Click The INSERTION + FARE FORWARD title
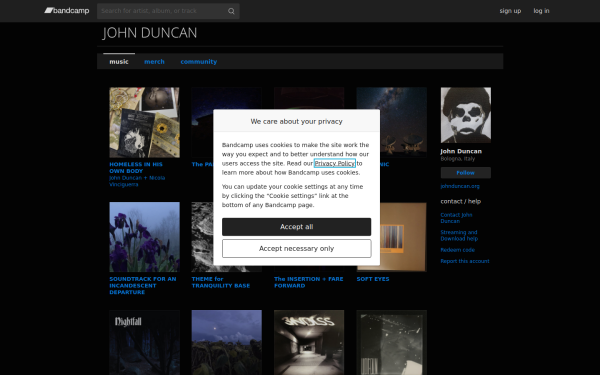The height and width of the screenshot is (375, 600). (x=308, y=282)
